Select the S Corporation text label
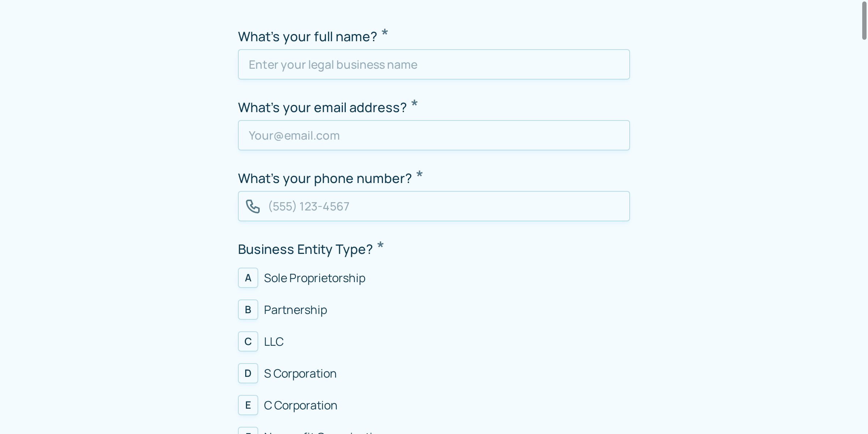 pos(300,374)
